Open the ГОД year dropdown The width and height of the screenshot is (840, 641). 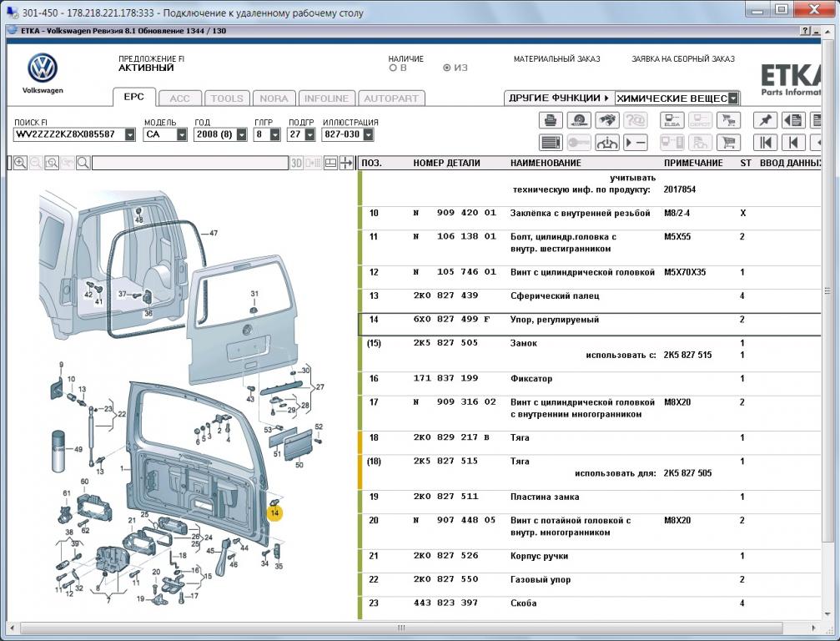pyautogui.click(x=242, y=134)
